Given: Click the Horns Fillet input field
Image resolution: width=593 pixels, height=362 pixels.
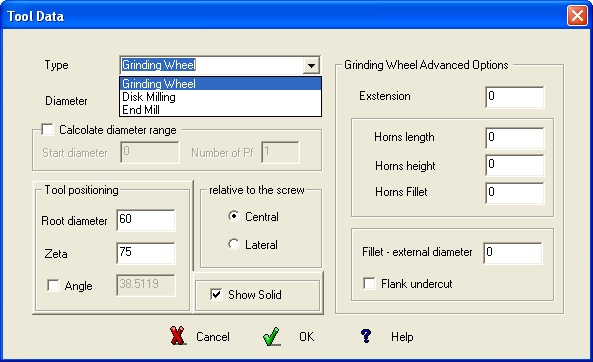Looking at the screenshot, I should 515,193.
